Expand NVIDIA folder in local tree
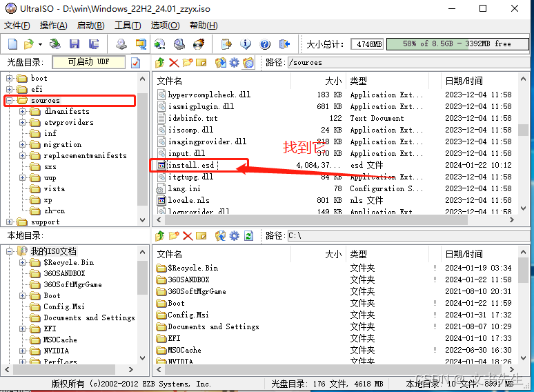534x392 pixels. click(x=23, y=351)
